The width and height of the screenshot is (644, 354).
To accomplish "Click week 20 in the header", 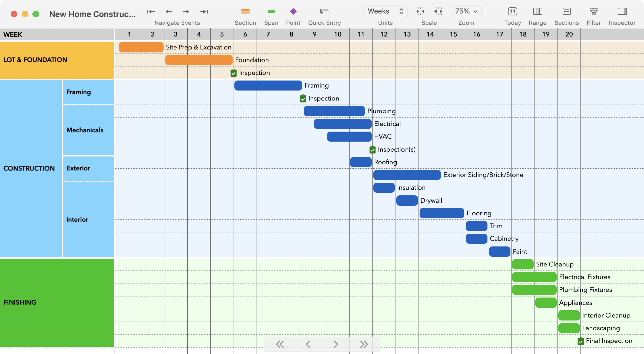I will [569, 34].
